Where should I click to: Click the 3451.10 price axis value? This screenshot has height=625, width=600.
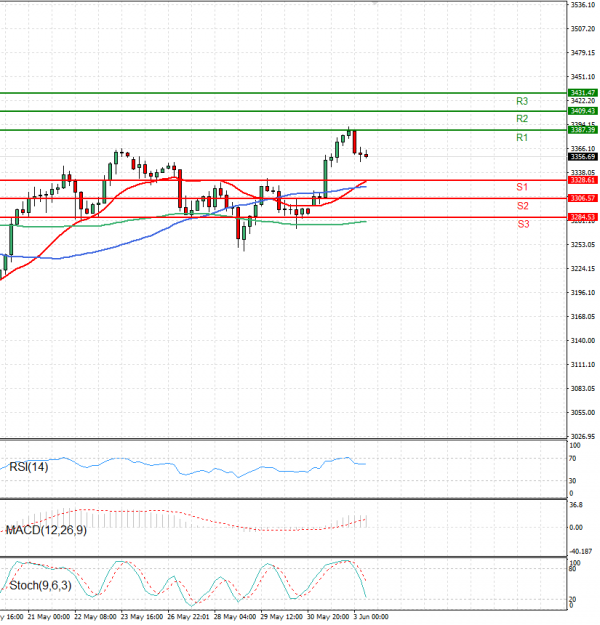[583, 77]
